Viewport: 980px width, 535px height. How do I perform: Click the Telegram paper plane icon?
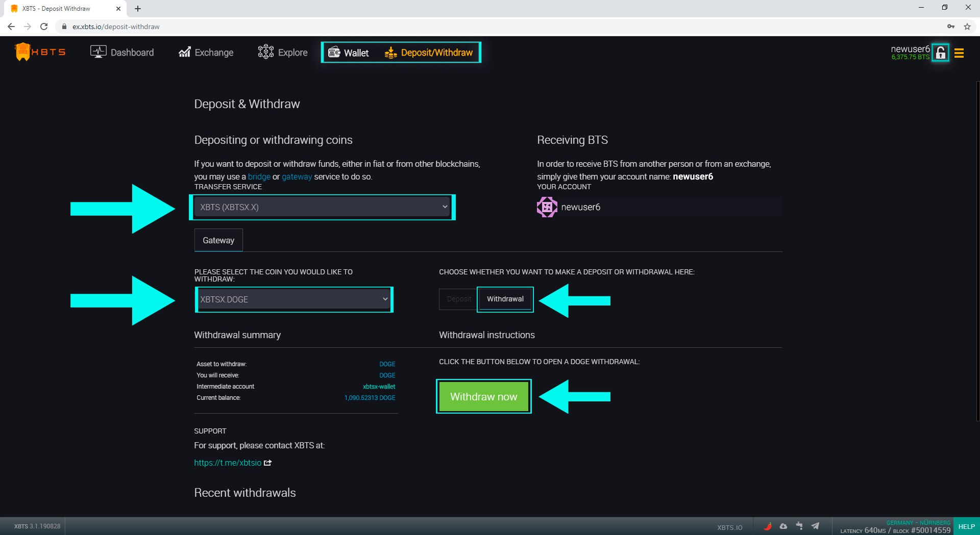[x=815, y=526]
